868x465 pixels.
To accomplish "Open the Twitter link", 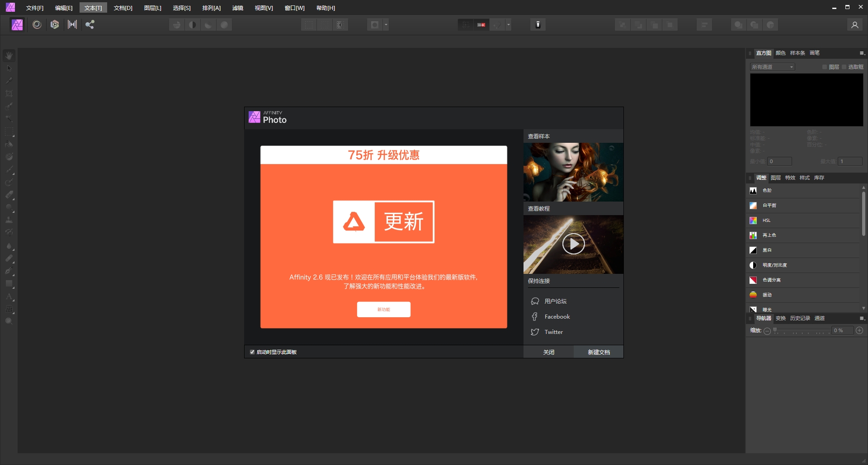I will pyautogui.click(x=552, y=332).
